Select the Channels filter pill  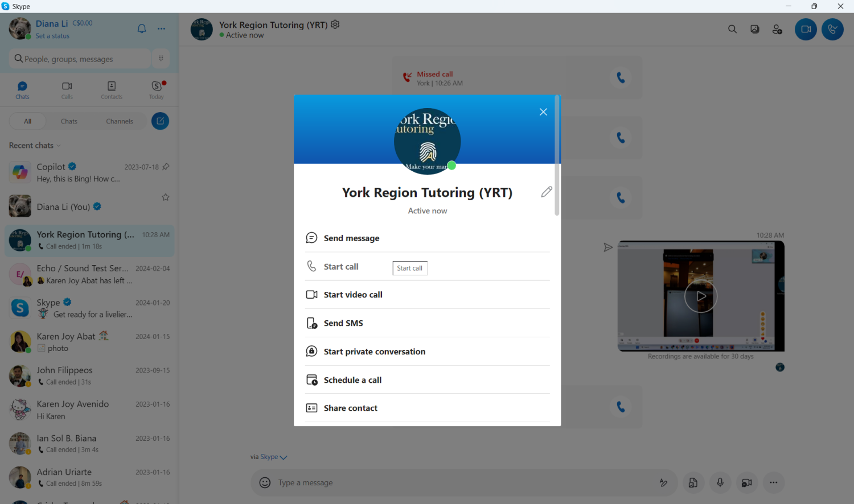tap(120, 121)
